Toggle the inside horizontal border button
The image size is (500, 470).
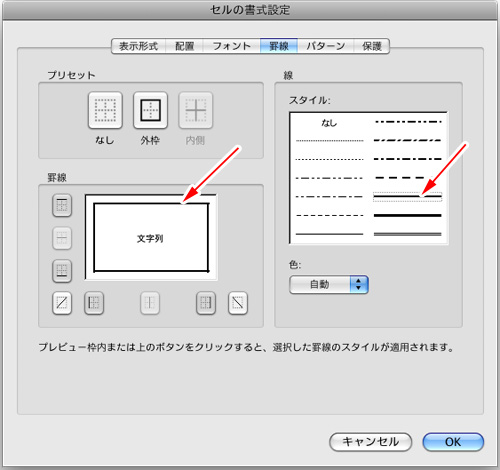(x=62, y=238)
